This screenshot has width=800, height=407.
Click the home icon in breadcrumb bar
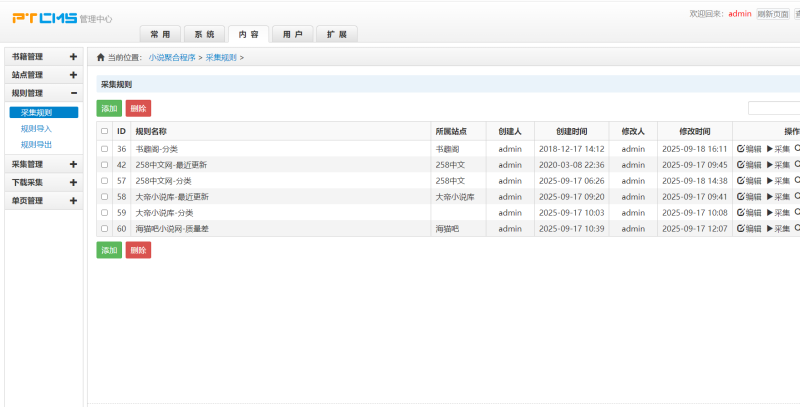101,57
